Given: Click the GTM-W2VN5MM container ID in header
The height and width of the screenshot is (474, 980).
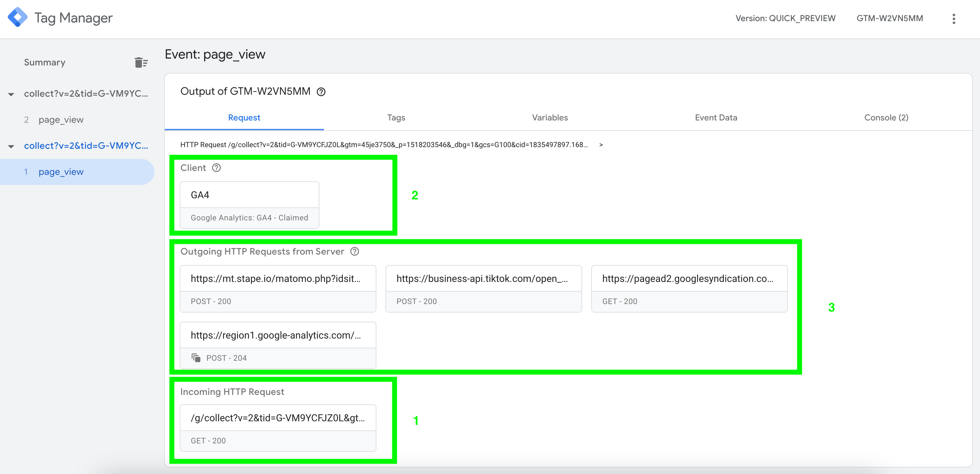Looking at the screenshot, I should click(x=889, y=18).
